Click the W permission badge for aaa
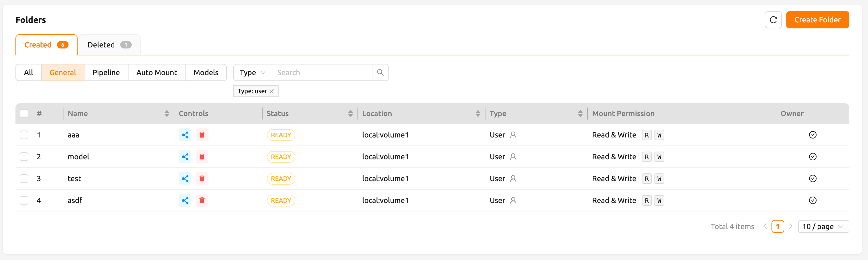The image size is (868, 260). pyautogui.click(x=659, y=135)
